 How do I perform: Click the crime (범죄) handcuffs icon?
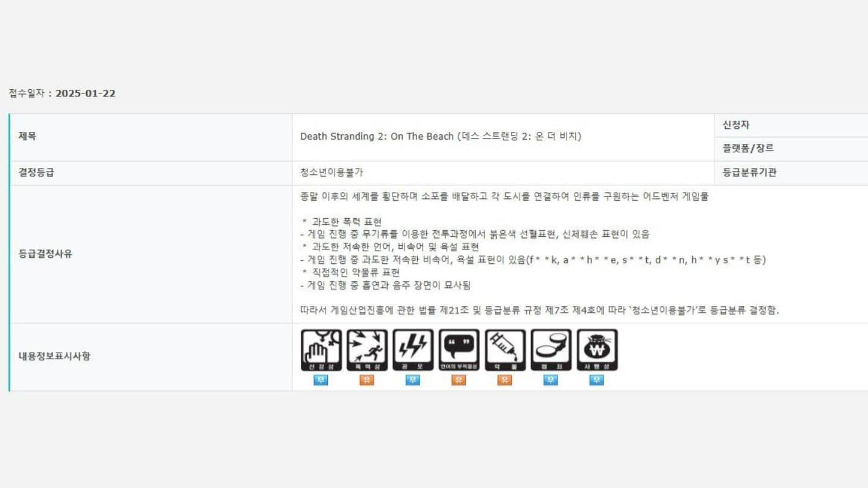[x=551, y=350]
